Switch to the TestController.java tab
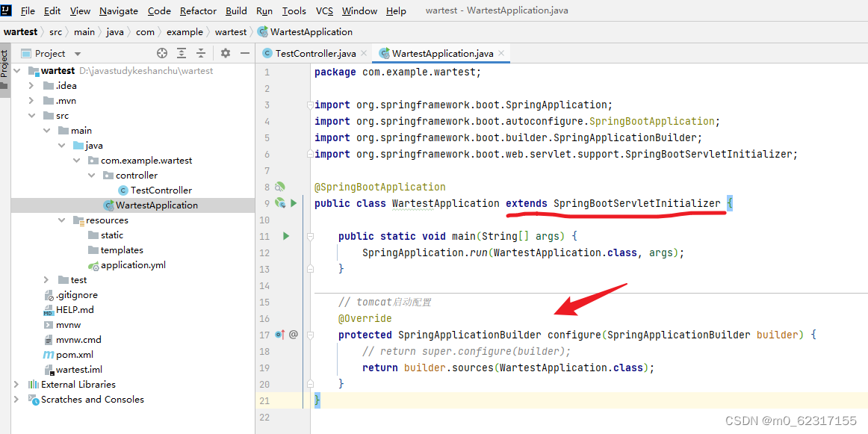 click(313, 53)
